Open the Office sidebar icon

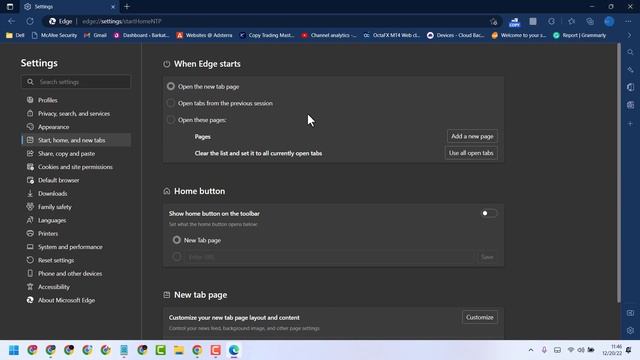[630, 87]
